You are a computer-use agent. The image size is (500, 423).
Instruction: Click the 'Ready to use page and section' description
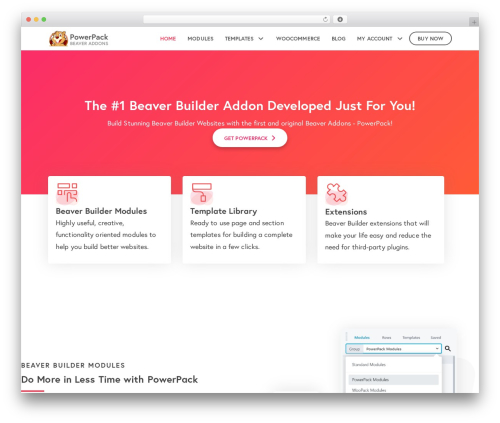pos(241,235)
